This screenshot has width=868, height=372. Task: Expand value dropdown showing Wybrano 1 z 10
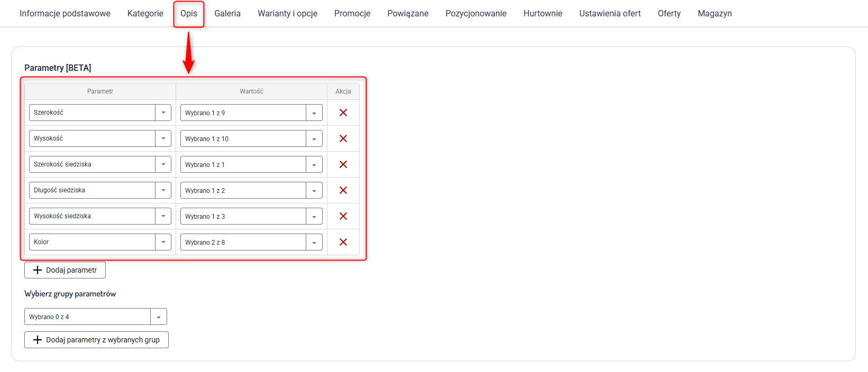click(x=314, y=139)
